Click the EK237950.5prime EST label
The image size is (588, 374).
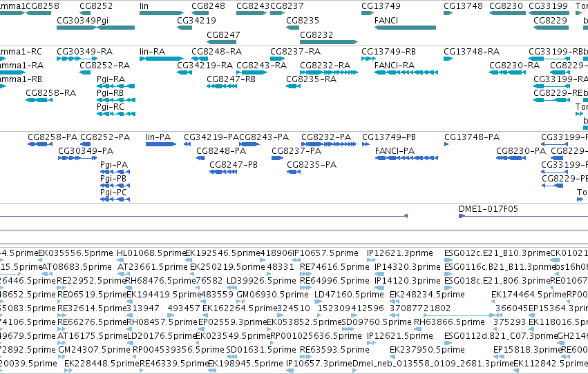427,350
